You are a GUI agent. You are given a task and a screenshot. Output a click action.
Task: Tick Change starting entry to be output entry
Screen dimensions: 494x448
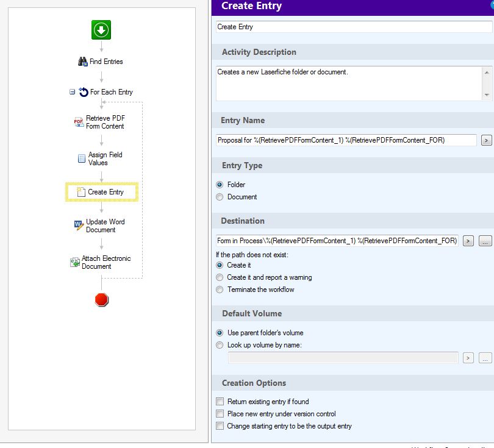(x=220, y=426)
